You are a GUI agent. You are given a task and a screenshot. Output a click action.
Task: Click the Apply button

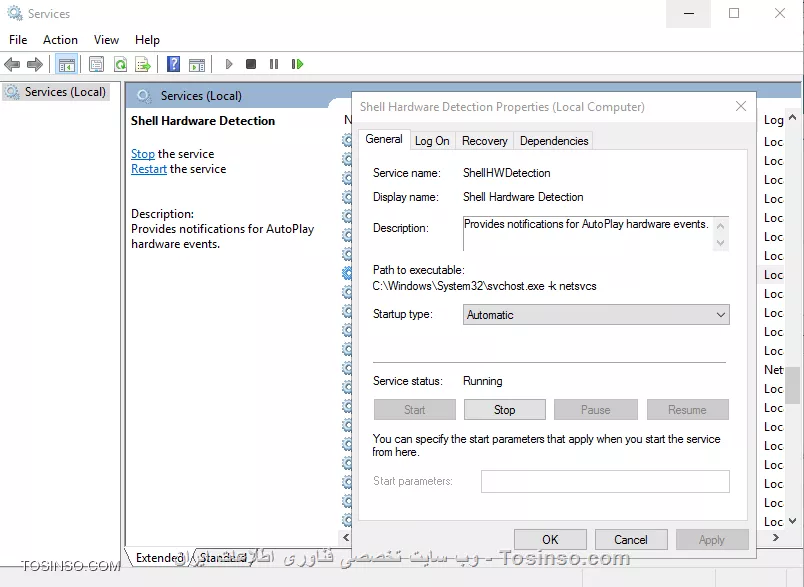(712, 540)
